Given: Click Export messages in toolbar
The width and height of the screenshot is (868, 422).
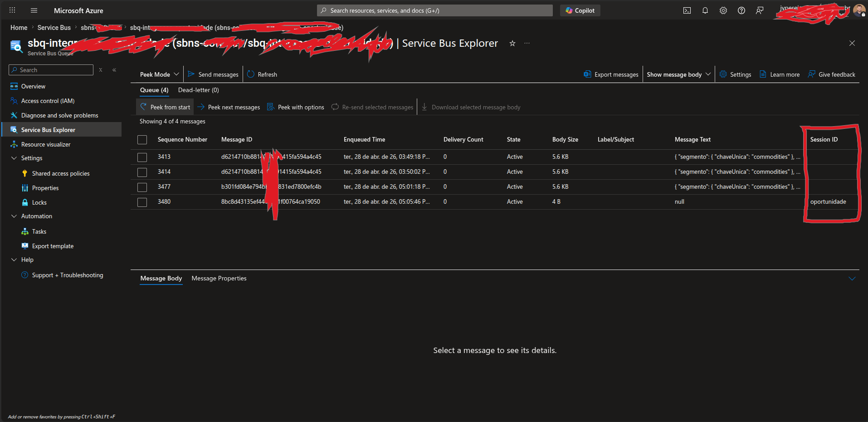Looking at the screenshot, I should tap(611, 74).
